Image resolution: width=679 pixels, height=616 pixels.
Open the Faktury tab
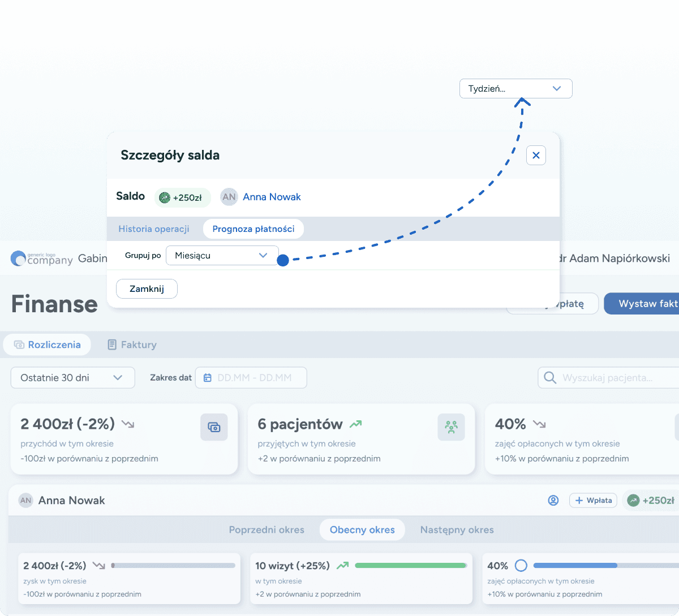132,344
